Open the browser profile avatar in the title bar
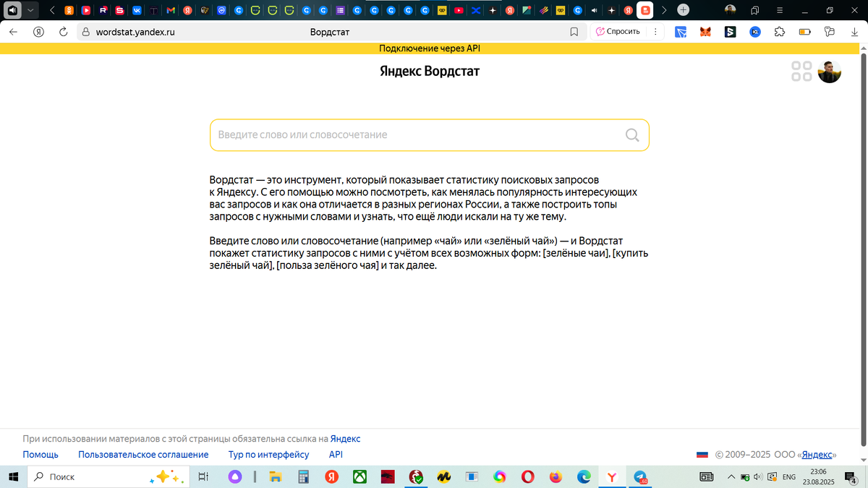Viewport: 868px width, 488px height. click(731, 10)
